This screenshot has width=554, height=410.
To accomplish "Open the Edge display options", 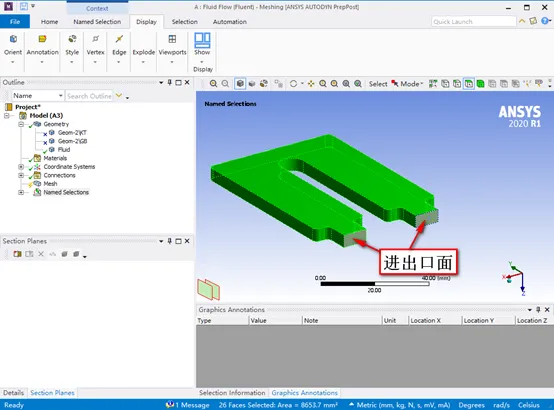I will (x=119, y=48).
